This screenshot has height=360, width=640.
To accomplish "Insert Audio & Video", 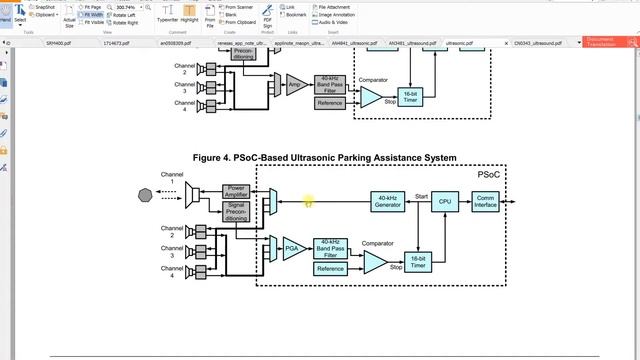I will [x=330, y=22].
